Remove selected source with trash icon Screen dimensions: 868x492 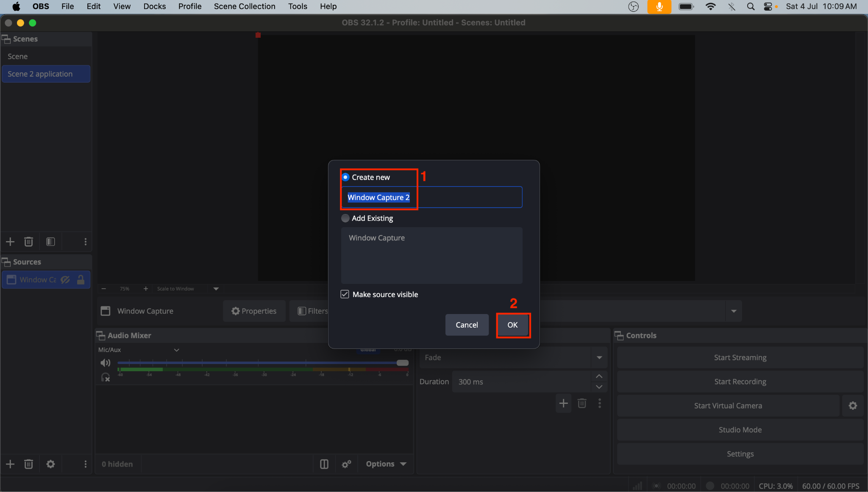coord(28,464)
